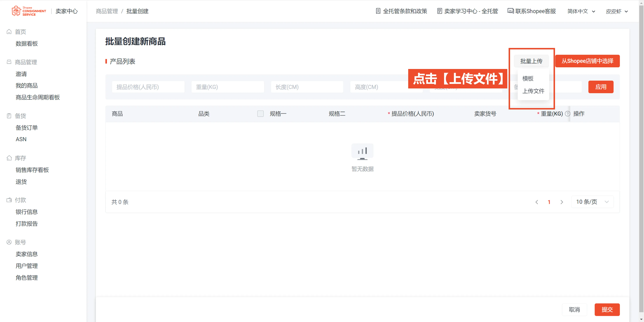Toggle the checkbox in the 规格一 column header
The width and height of the screenshot is (644, 322).
coord(260,114)
